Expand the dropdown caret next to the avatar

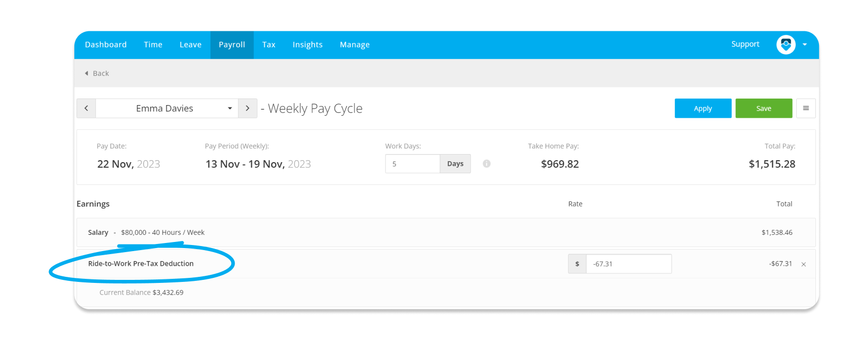805,45
